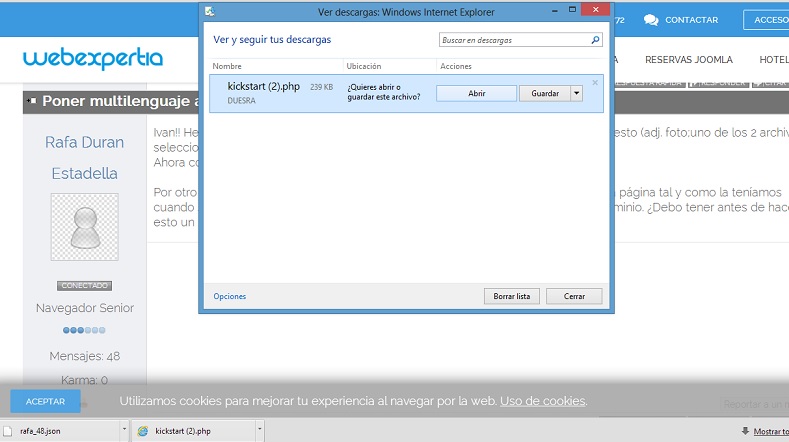Screen dimensions: 789x442
Task: Click the Mostrar todas downloads link
Action: (x=771, y=431)
